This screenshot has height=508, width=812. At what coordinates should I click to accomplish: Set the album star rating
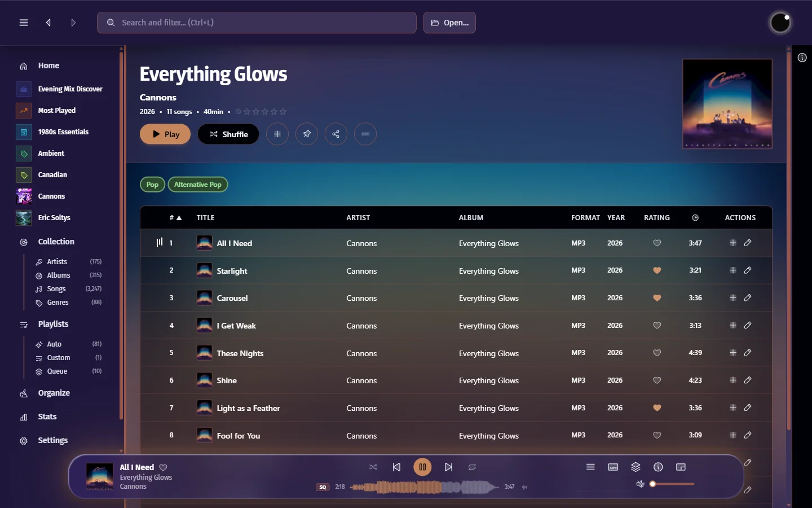point(265,112)
